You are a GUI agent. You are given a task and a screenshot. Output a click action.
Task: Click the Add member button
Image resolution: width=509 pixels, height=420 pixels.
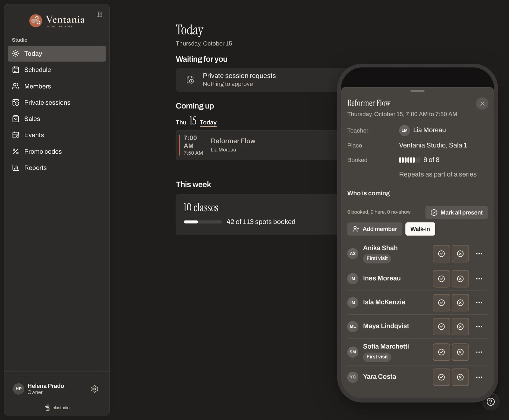[375, 229]
